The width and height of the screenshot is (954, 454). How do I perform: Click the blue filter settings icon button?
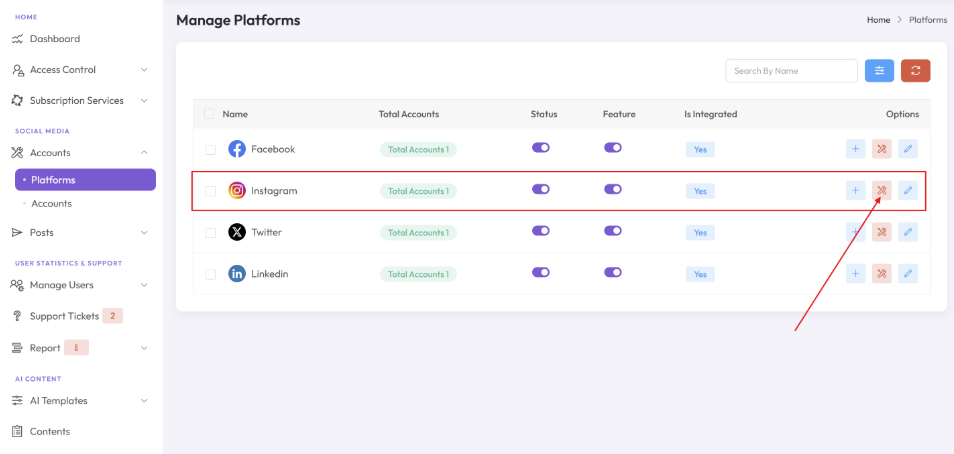879,71
